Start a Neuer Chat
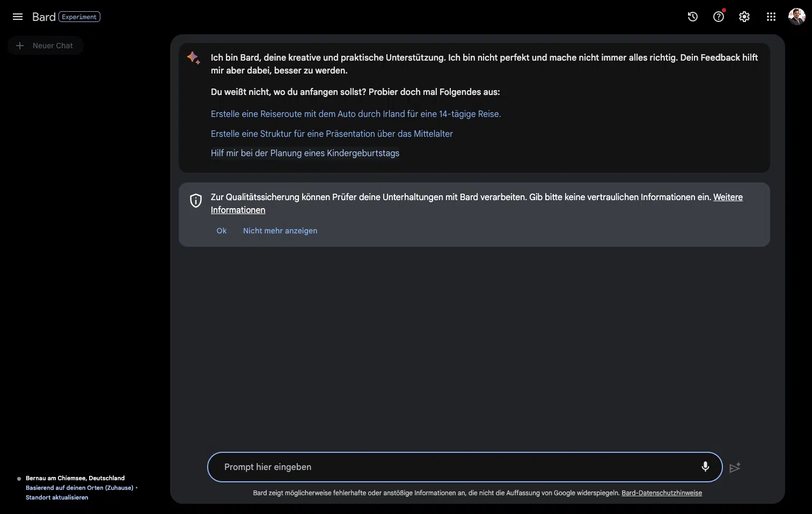 coord(45,46)
